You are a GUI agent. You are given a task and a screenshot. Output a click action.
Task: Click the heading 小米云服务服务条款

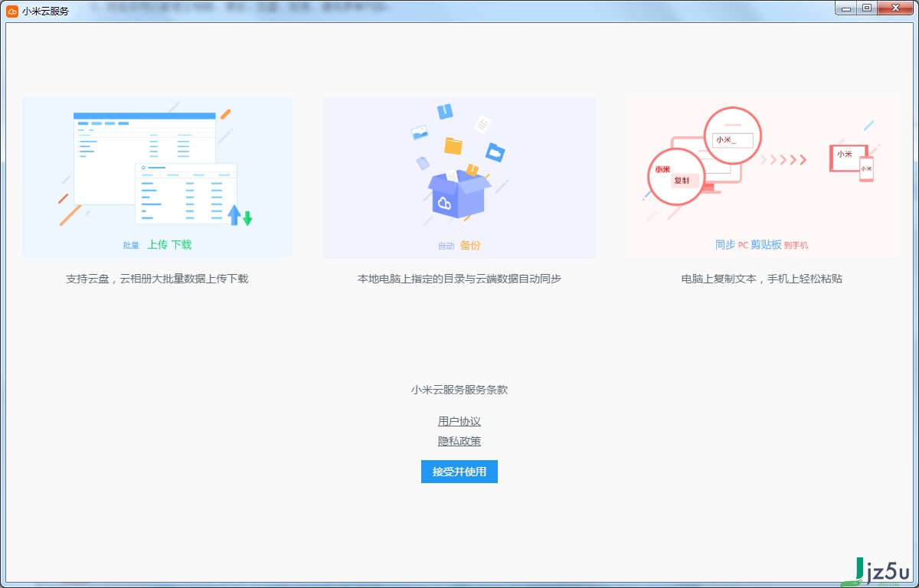pyautogui.click(x=459, y=390)
